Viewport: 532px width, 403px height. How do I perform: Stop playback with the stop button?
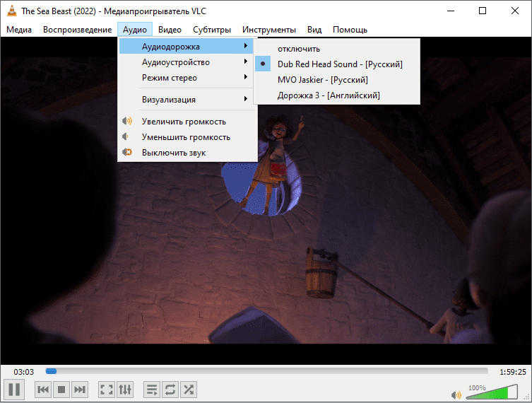point(61,390)
